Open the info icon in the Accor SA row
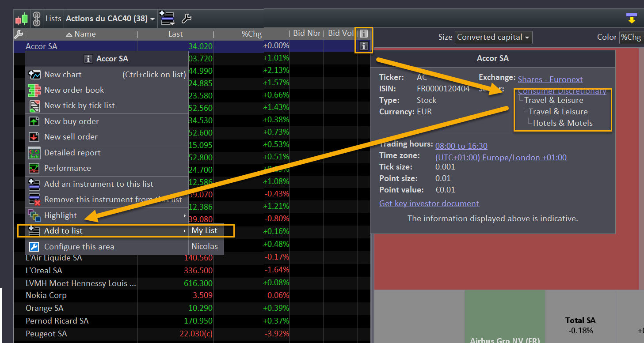Image resolution: width=644 pixels, height=343 pixels. pos(363,46)
